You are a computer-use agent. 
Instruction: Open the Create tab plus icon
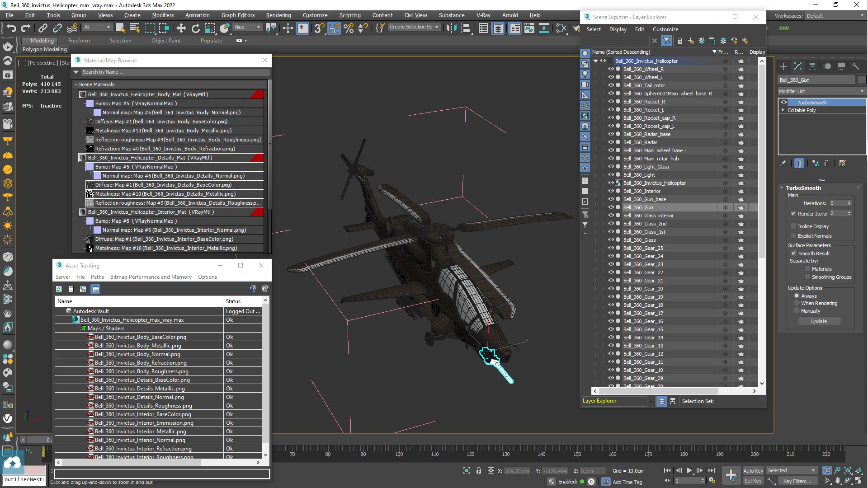coord(783,66)
